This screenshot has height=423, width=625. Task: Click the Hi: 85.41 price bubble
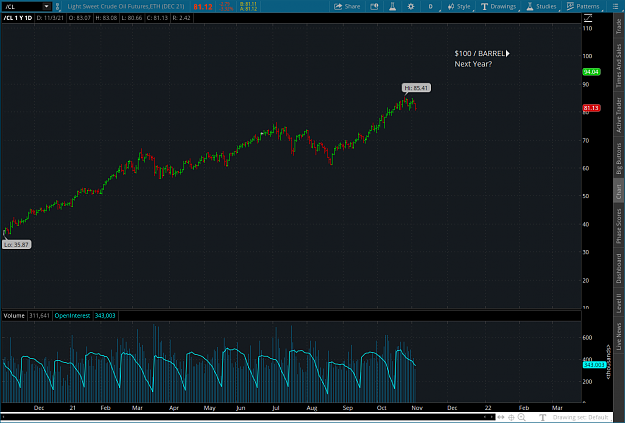tap(416, 88)
